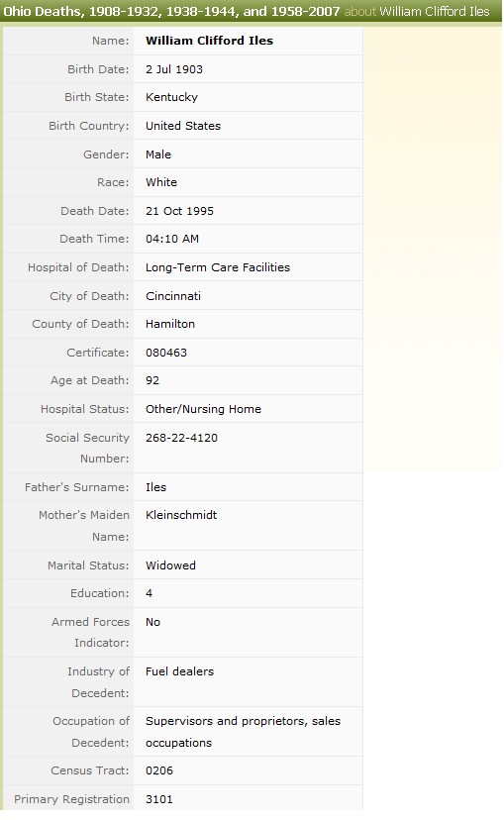Click the Long-Term Care Facilities value

pos(218,267)
